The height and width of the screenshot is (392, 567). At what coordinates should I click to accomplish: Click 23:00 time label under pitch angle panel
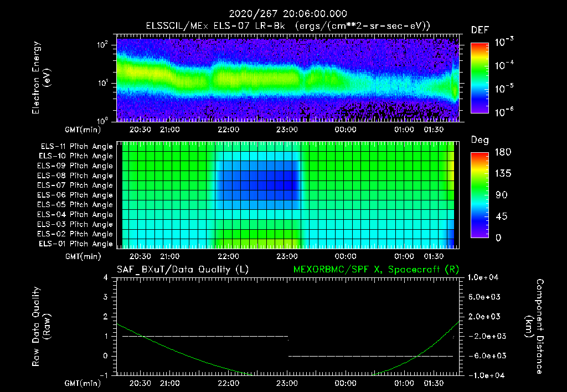287,256
